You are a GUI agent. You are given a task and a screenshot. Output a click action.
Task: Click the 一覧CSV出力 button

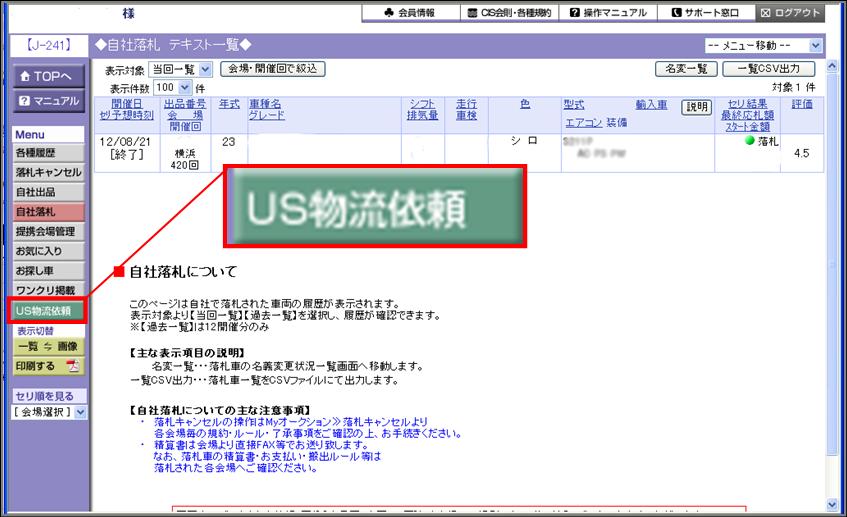click(x=768, y=70)
